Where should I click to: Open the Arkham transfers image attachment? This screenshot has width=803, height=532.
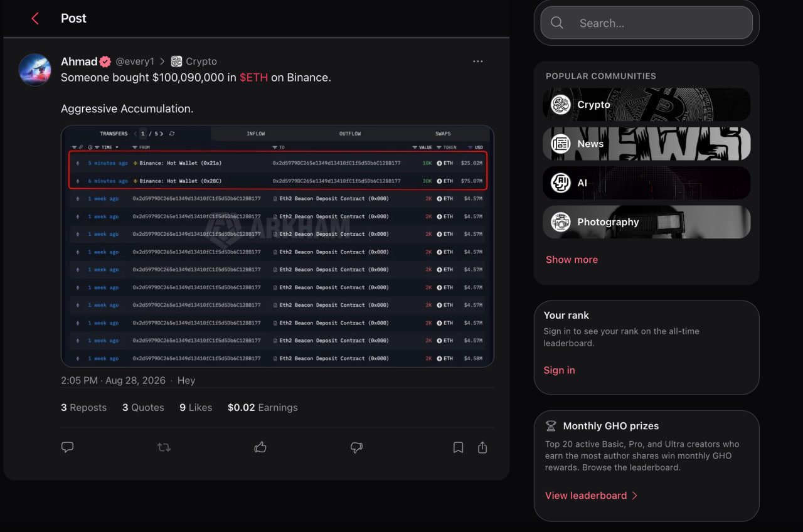[277, 246]
